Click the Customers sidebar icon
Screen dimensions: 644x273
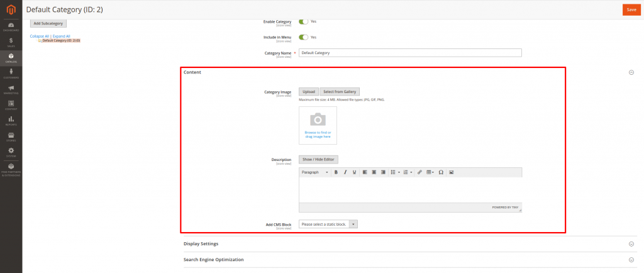point(11,73)
